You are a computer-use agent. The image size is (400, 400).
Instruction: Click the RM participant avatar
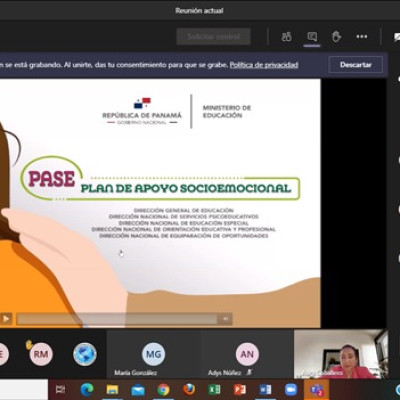click(x=41, y=354)
